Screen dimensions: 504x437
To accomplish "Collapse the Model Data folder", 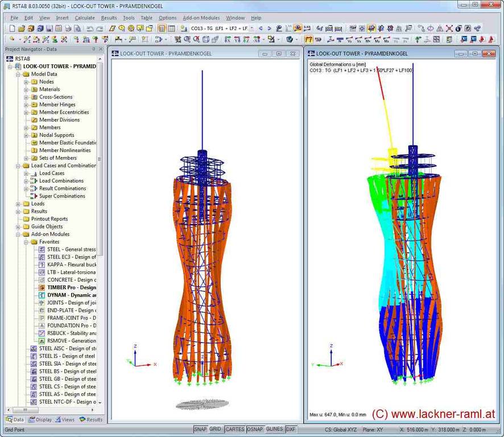I will [x=18, y=75].
